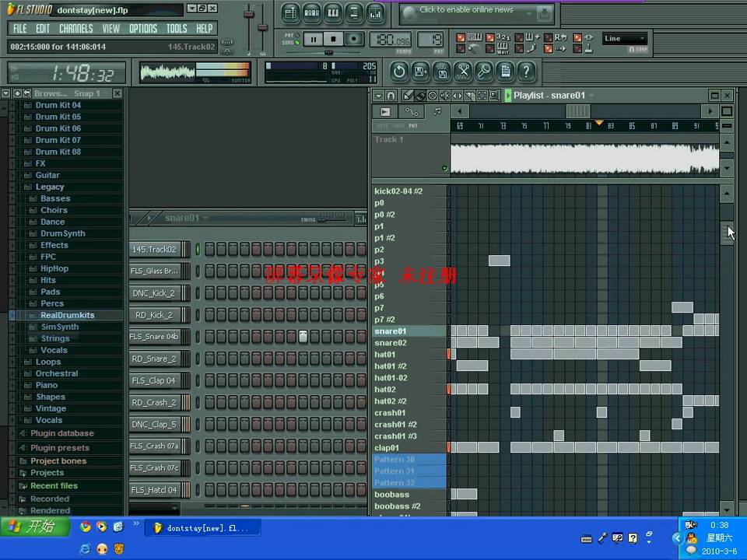This screenshot has width=747, height=560.
Task: Click the Windows Start button
Action: coord(35,527)
